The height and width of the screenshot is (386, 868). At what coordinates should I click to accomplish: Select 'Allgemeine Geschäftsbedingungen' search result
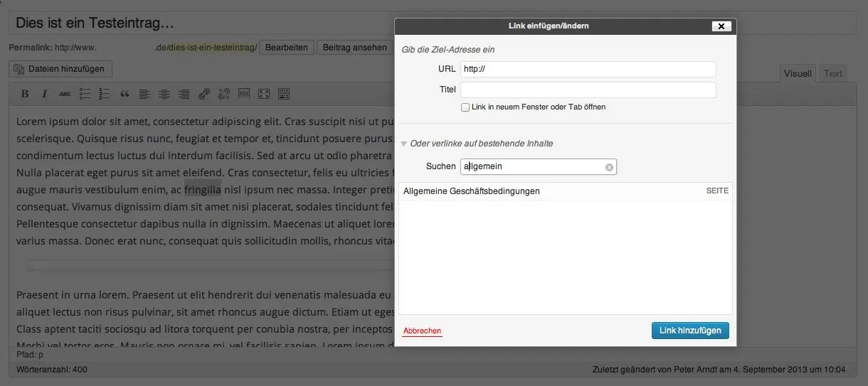pos(566,191)
